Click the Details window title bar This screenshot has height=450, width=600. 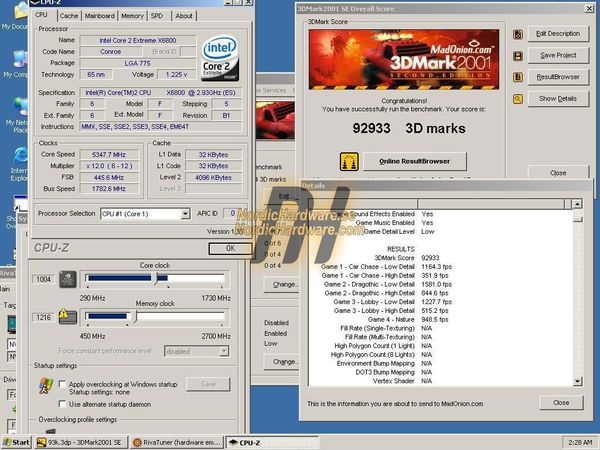(446, 186)
